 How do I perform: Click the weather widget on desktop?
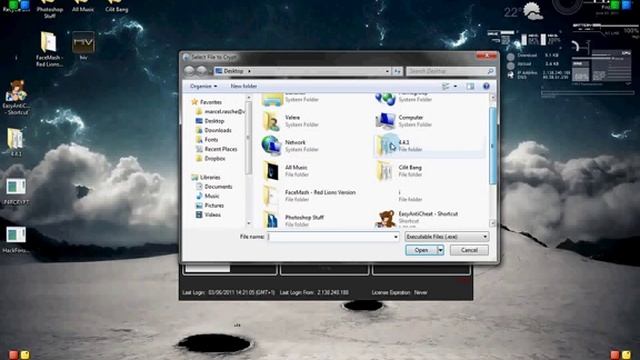tap(524, 11)
